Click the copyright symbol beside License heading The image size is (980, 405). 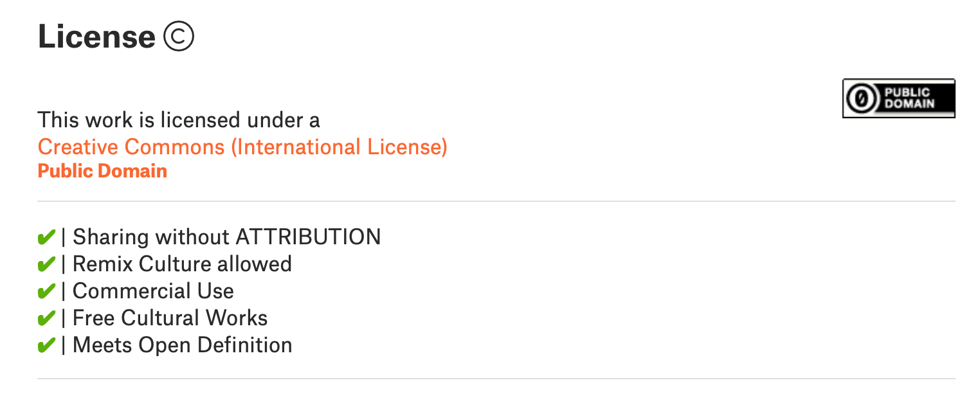point(178,37)
